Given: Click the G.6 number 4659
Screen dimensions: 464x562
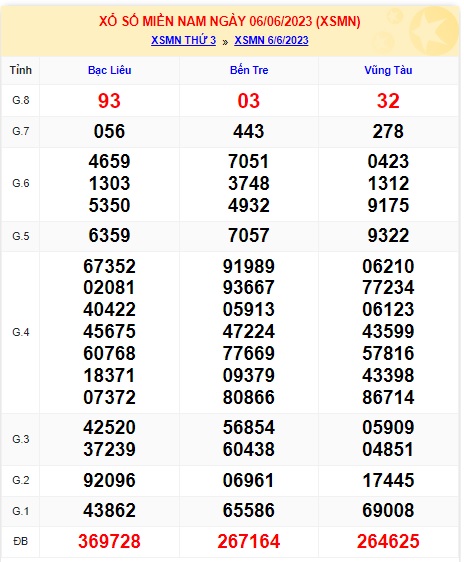Looking at the screenshot, I should click(x=109, y=162).
